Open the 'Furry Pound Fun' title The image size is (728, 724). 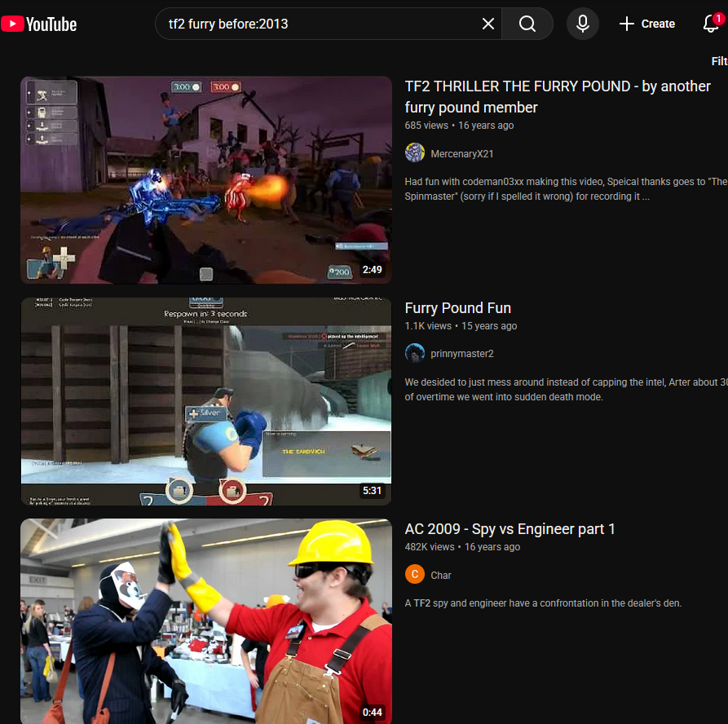(x=458, y=308)
